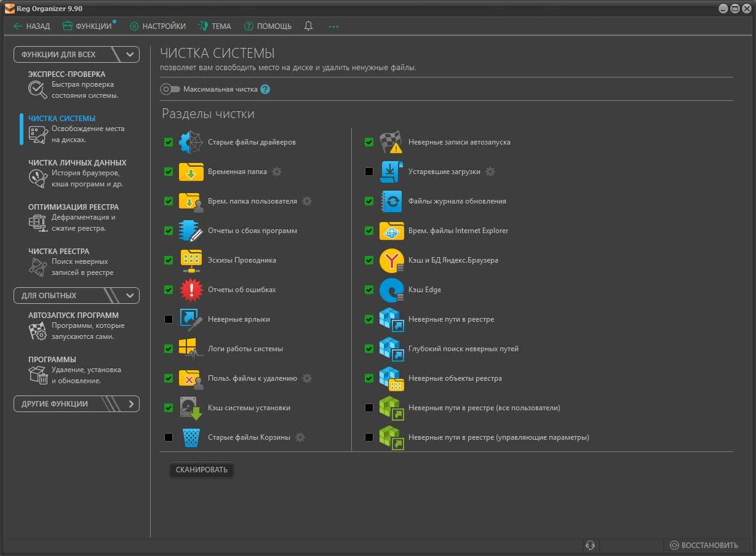The width and height of the screenshot is (756, 556).
Task: Check the Неверные ярлыки checkbox
Action: (x=169, y=319)
